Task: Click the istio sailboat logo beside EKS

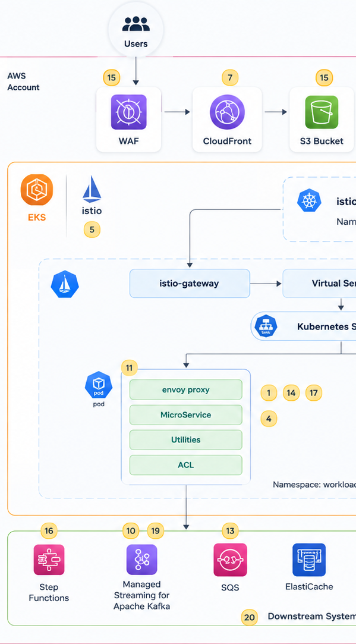Action: [92, 189]
